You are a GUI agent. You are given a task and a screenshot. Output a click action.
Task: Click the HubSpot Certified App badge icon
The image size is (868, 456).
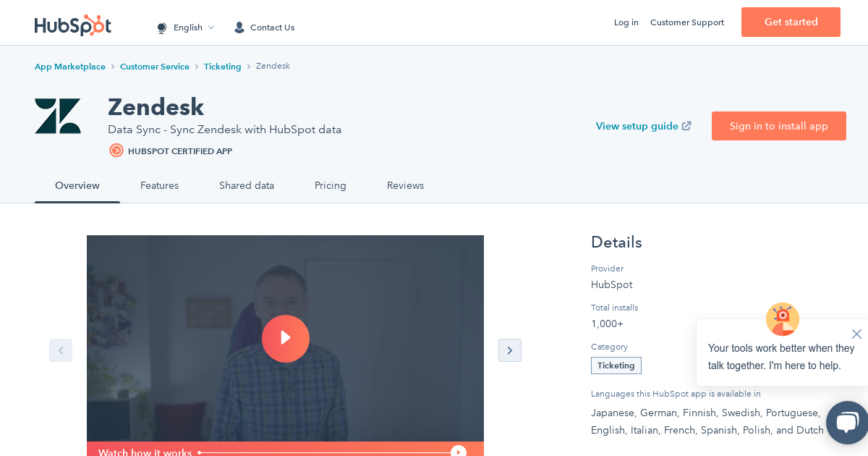[116, 151]
